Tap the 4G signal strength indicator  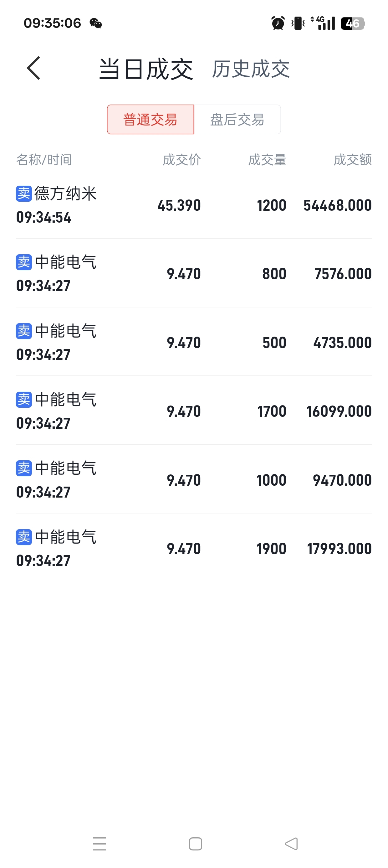pyautogui.click(x=323, y=23)
